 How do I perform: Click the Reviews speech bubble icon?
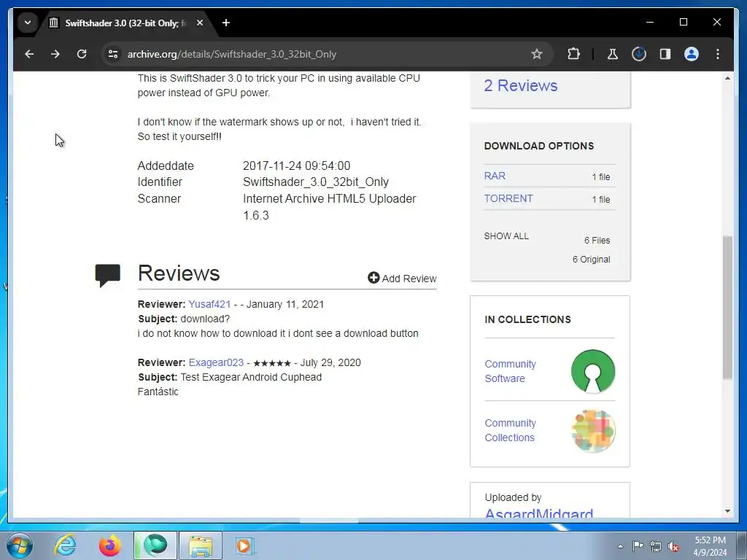click(108, 276)
